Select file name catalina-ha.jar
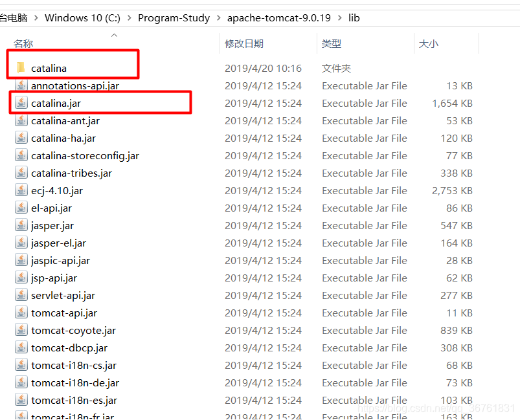The width and height of the screenshot is (520, 420). pos(63,138)
